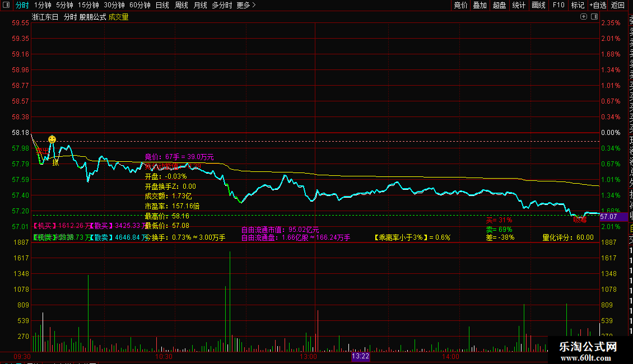Add the stock via +自选
This screenshot has height=364, width=633.
[598, 5]
